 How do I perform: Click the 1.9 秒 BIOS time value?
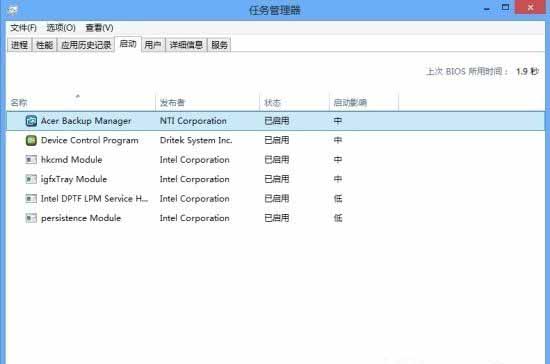527,72
